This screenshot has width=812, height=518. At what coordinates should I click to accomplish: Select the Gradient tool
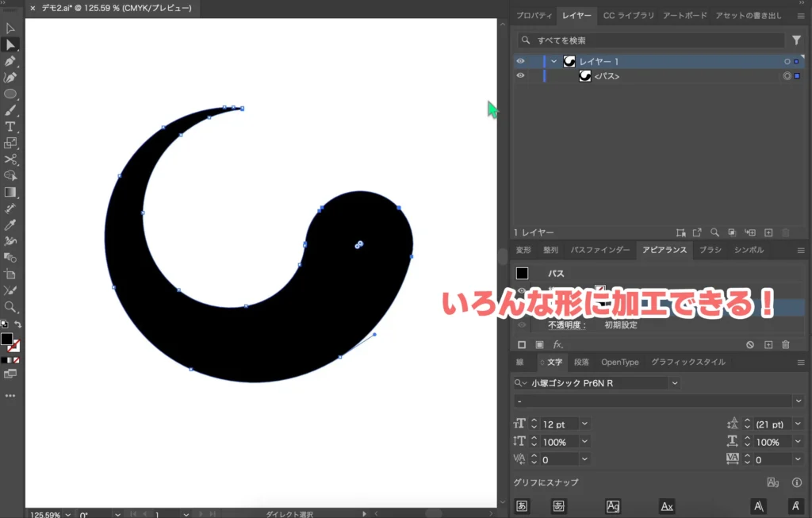pos(11,191)
